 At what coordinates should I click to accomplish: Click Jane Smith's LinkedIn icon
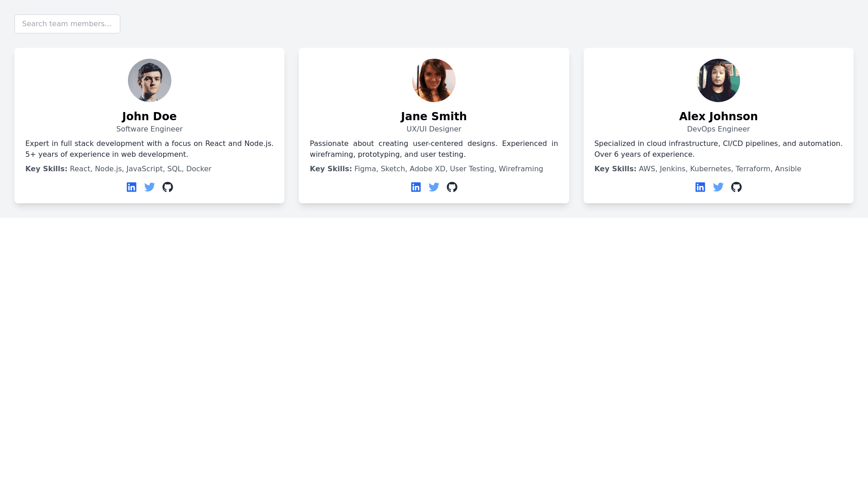point(416,187)
